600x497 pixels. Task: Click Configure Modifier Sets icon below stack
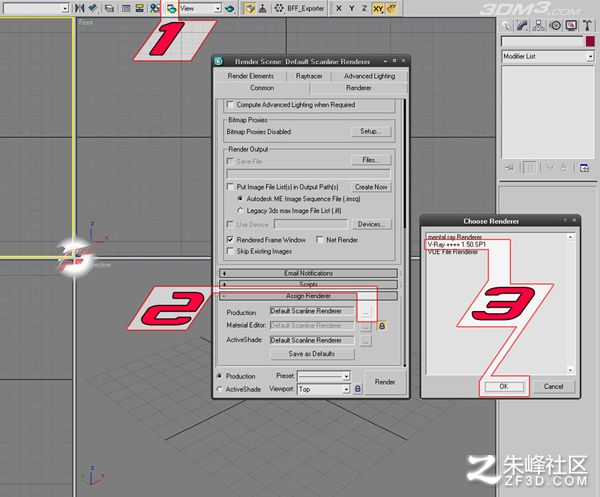pos(584,168)
